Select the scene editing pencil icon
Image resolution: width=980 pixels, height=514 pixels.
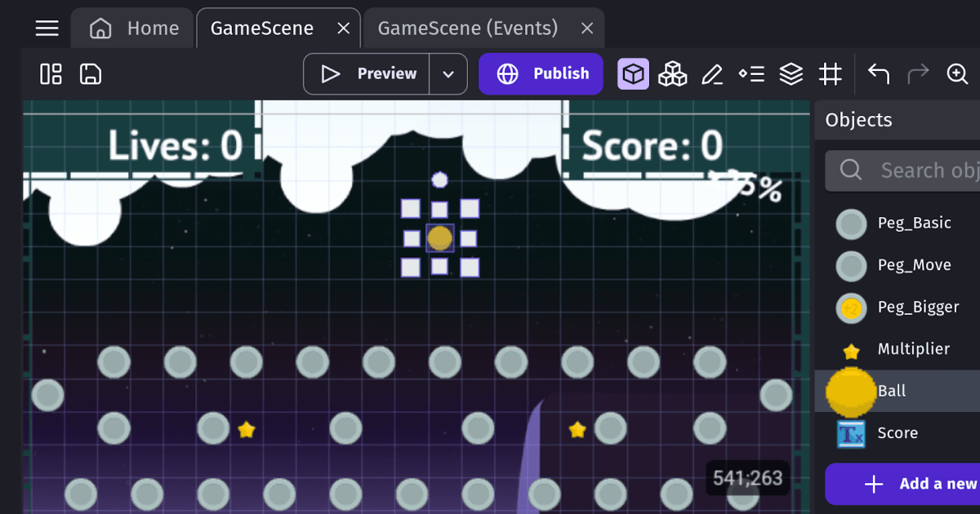pyautogui.click(x=711, y=73)
